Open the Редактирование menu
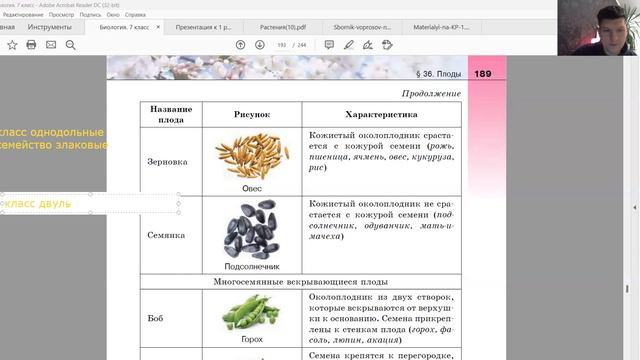The image size is (640, 360). [23, 15]
